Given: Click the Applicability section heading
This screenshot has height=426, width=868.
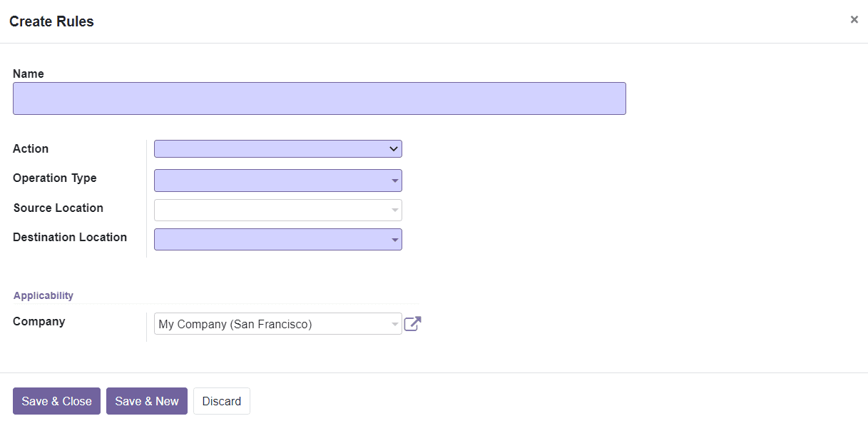Looking at the screenshot, I should (x=43, y=295).
